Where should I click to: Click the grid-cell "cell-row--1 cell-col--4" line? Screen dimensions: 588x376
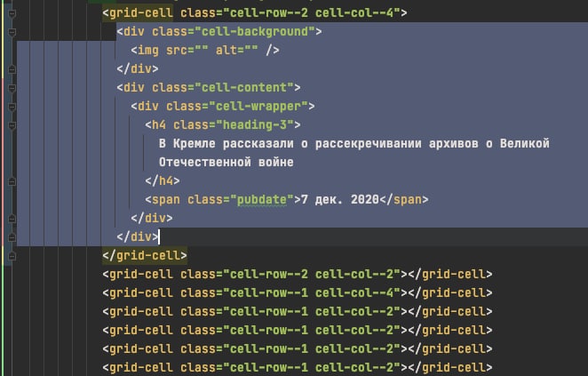click(x=298, y=293)
